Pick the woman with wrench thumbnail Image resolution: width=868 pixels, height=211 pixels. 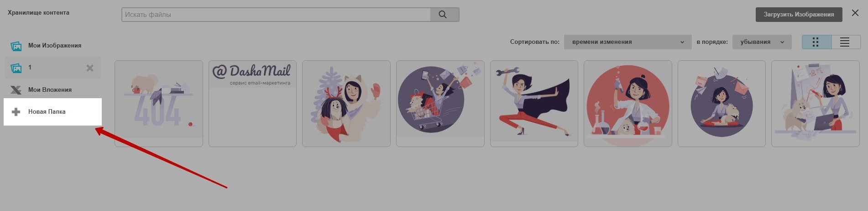click(534, 104)
